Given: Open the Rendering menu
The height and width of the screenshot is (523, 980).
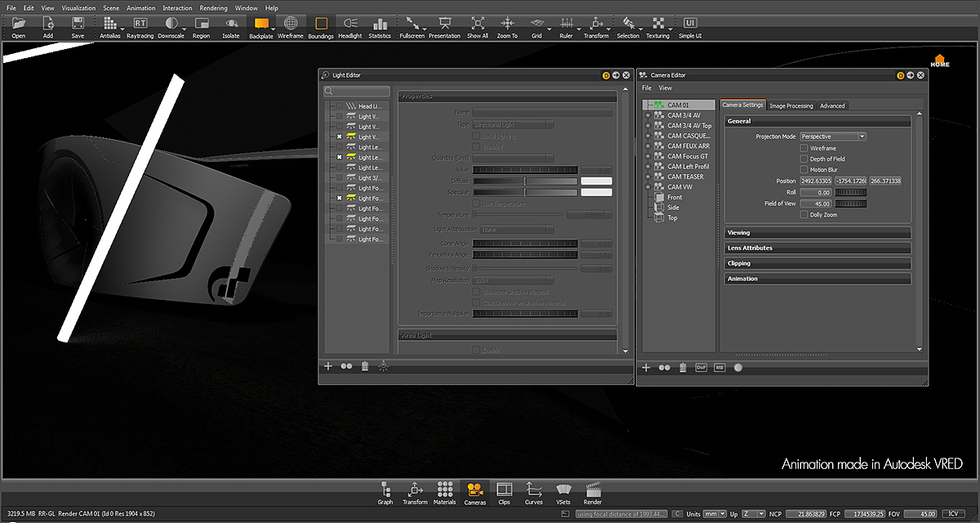Looking at the screenshot, I should click(213, 8).
